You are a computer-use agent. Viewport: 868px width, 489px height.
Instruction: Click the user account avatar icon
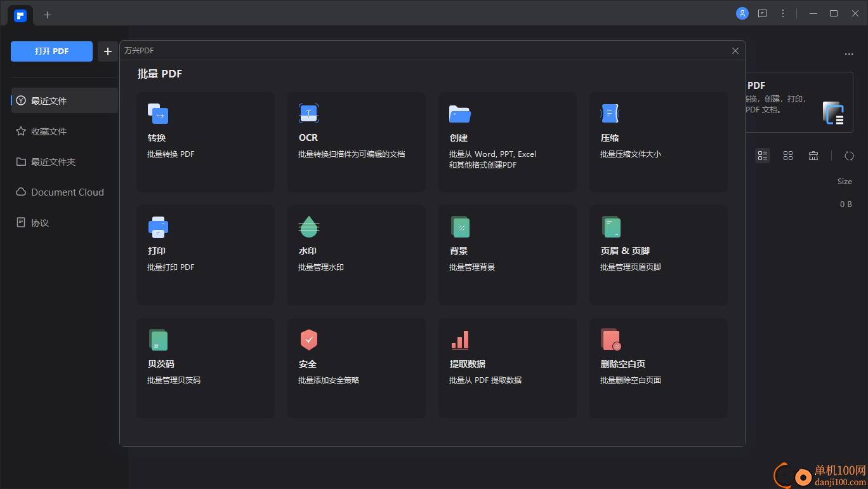742,13
